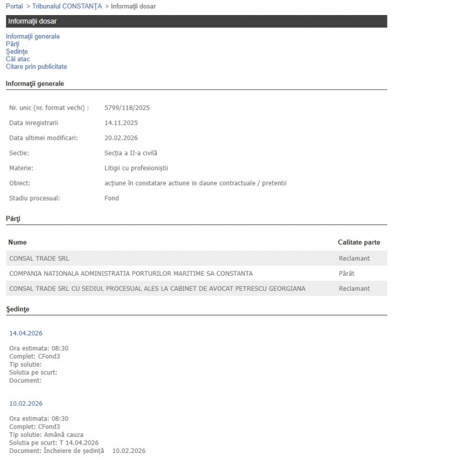Select the Părți link in the navigation list
476x463 pixels.
tap(12, 44)
